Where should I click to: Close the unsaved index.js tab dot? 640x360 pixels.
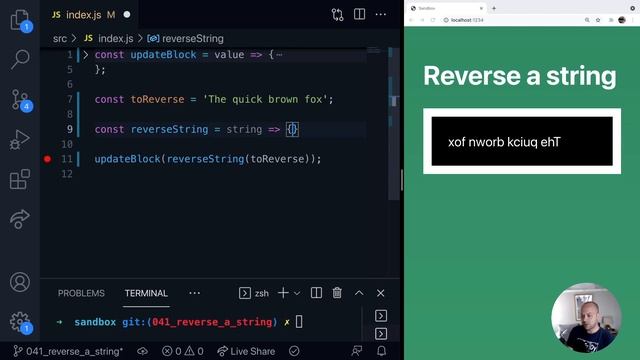pyautogui.click(x=127, y=15)
